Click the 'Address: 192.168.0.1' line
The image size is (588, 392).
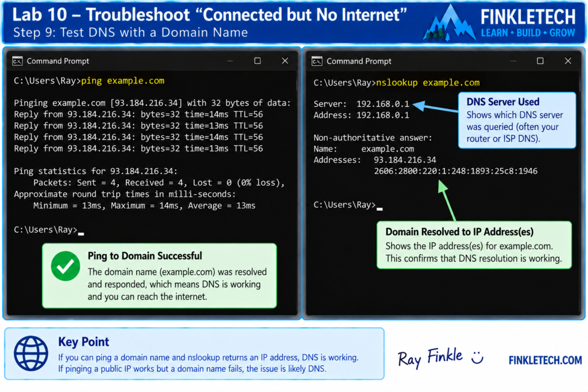tap(362, 115)
